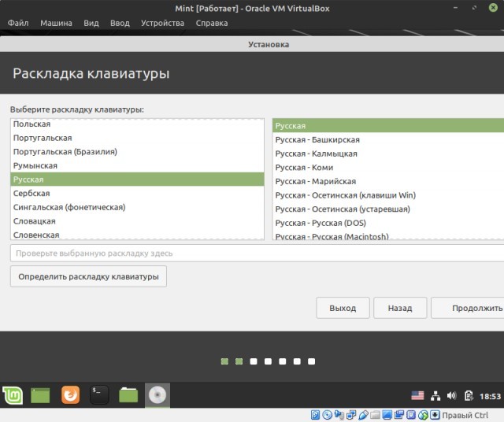504x422 pixels.
Task: Select Русская - Осетинская (клавиши Win) variant
Action: (388, 194)
